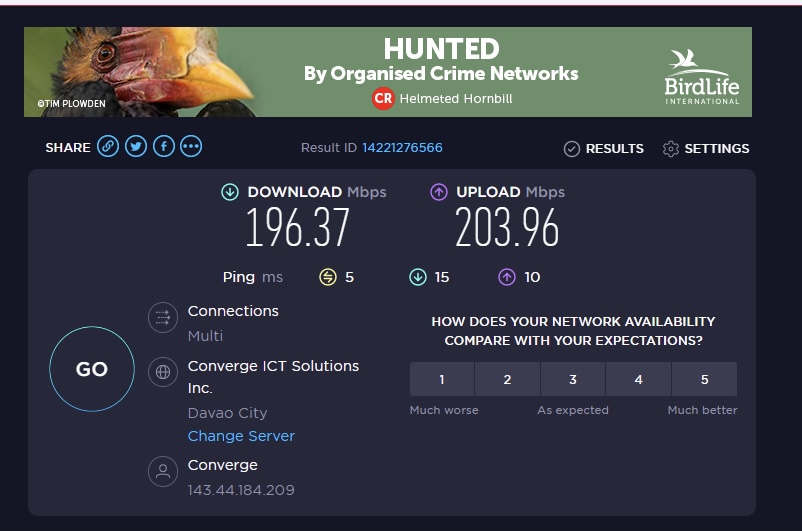Click download speed value 196.37

[x=297, y=228]
